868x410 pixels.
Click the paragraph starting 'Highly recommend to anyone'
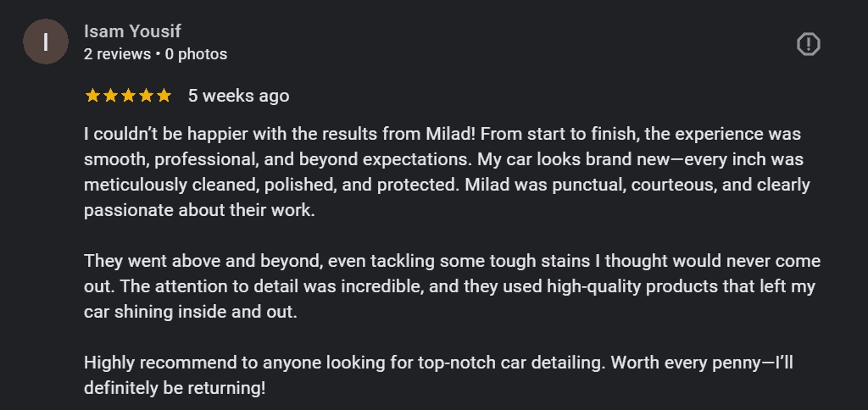(x=438, y=375)
